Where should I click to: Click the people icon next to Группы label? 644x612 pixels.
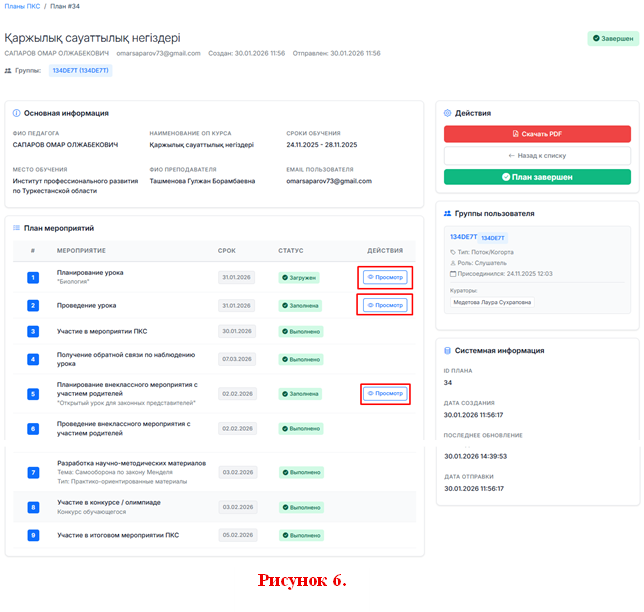pyautogui.click(x=9, y=70)
